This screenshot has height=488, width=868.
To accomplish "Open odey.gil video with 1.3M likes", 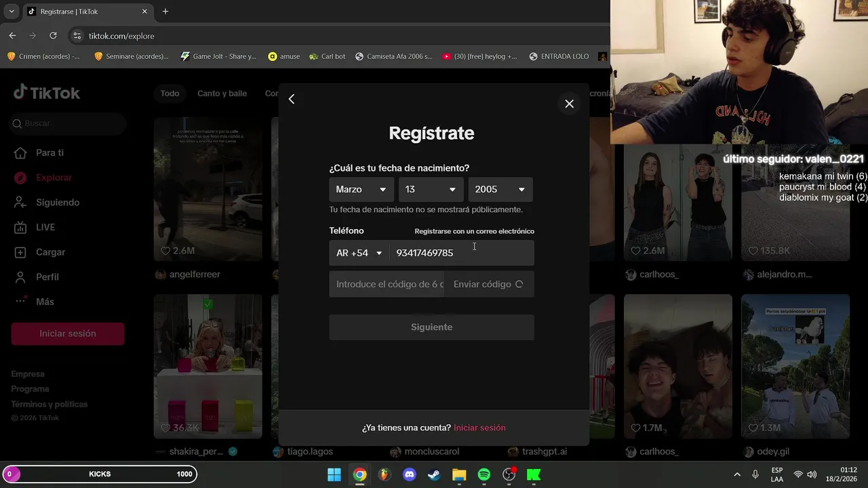I will pyautogui.click(x=795, y=366).
